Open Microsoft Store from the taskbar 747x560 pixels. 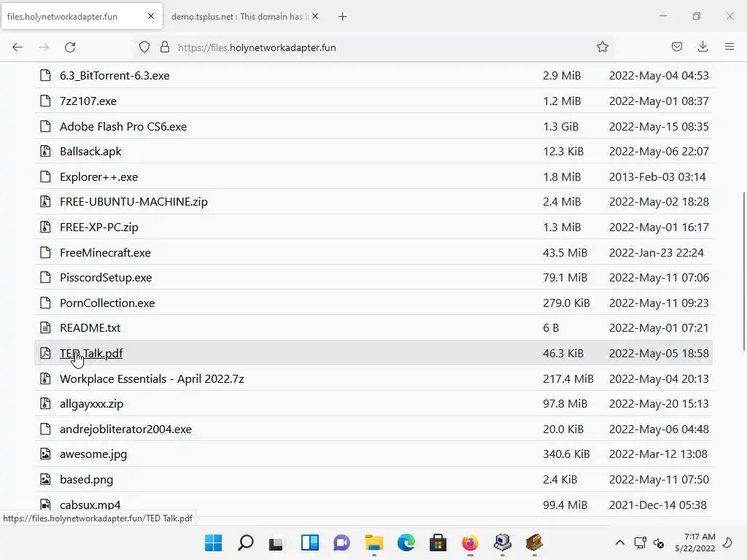(438, 542)
